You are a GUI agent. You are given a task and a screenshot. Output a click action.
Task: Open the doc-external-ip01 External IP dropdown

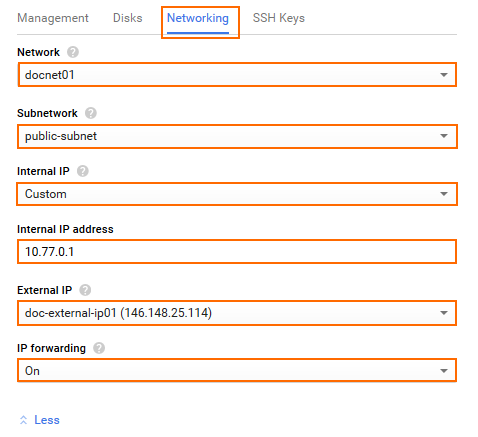(237, 313)
